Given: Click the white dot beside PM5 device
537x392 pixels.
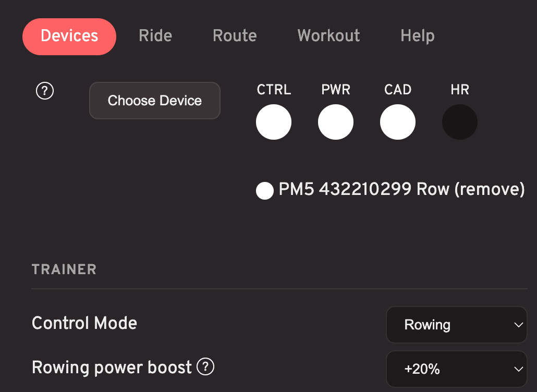Looking at the screenshot, I should 265,191.
